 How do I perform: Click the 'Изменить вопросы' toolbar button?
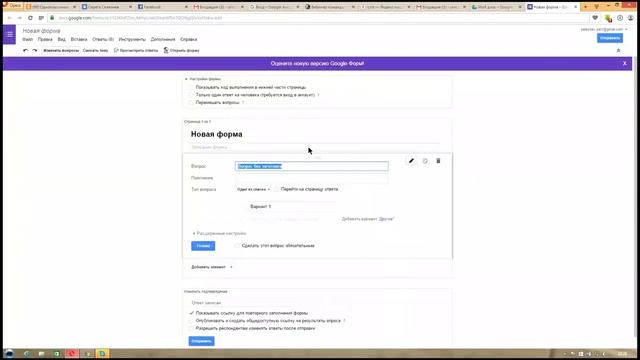(x=61, y=50)
